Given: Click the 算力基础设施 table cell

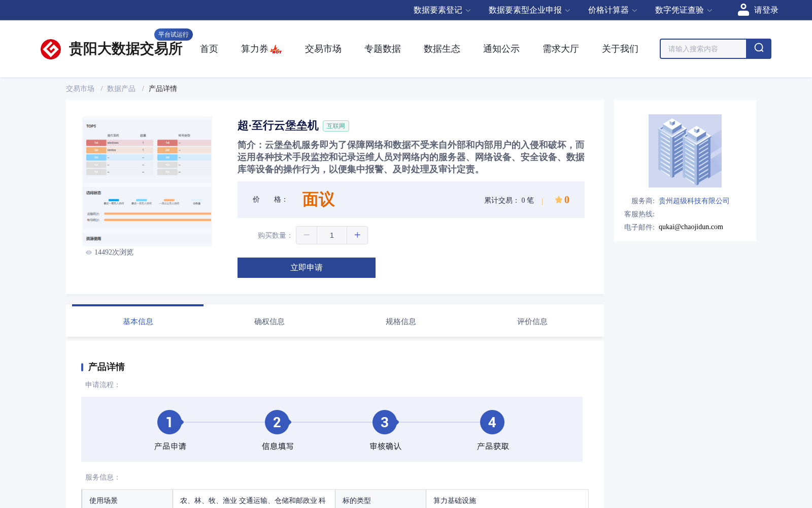Looking at the screenshot, I should pos(507,499).
